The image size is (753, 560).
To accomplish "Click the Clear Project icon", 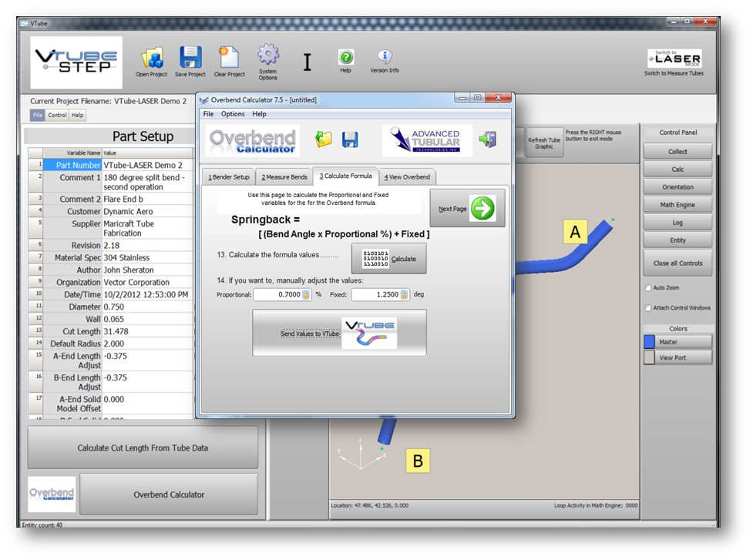I will pos(229,59).
